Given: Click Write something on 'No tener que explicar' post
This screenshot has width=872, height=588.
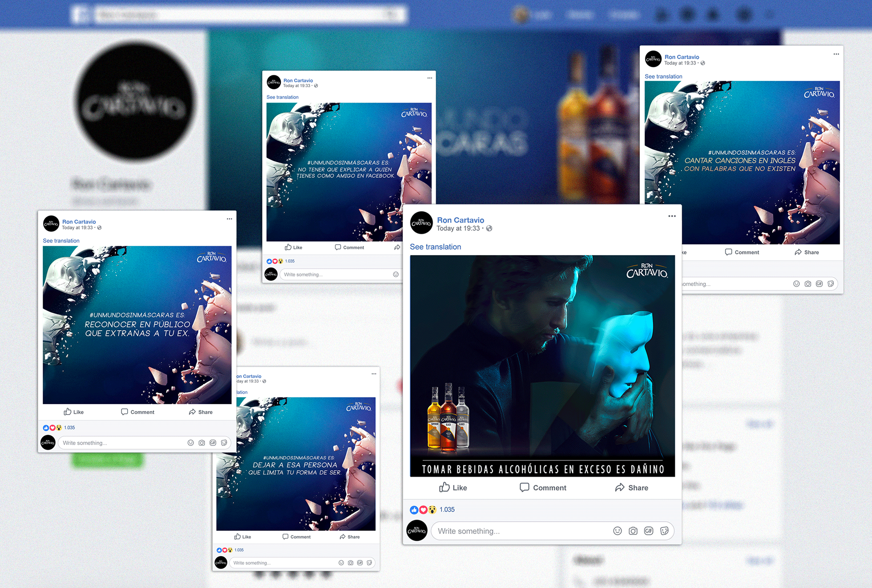Looking at the screenshot, I should tap(341, 274).
